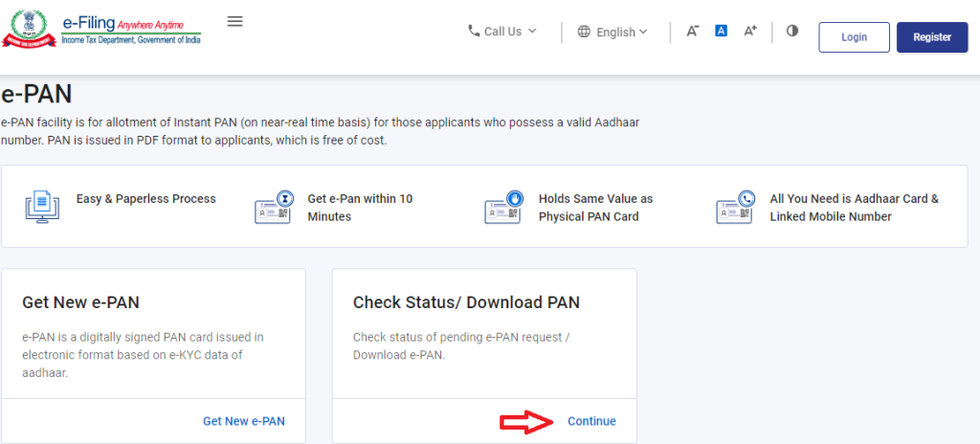Open the hamburger menu icon
Viewport: 980px width, 444px height.
click(235, 21)
